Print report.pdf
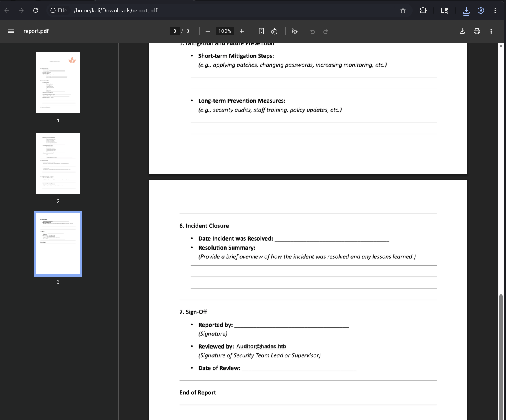The height and width of the screenshot is (420, 506). (x=476, y=31)
